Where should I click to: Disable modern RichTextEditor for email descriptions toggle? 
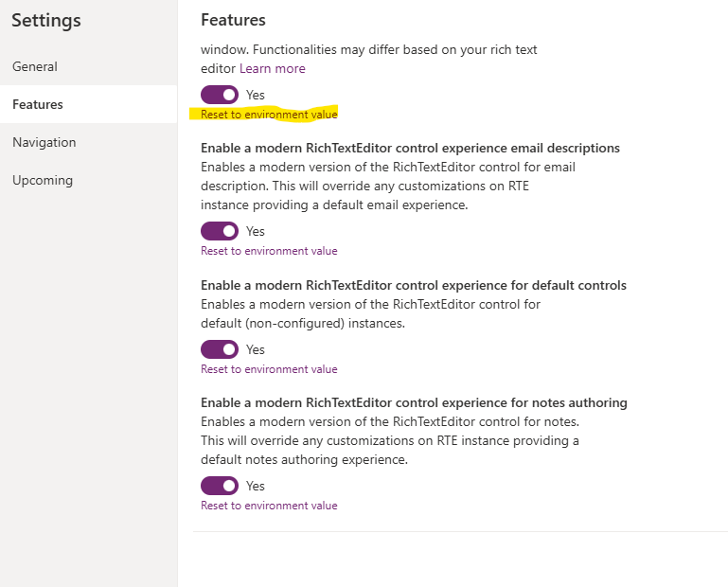click(x=220, y=231)
